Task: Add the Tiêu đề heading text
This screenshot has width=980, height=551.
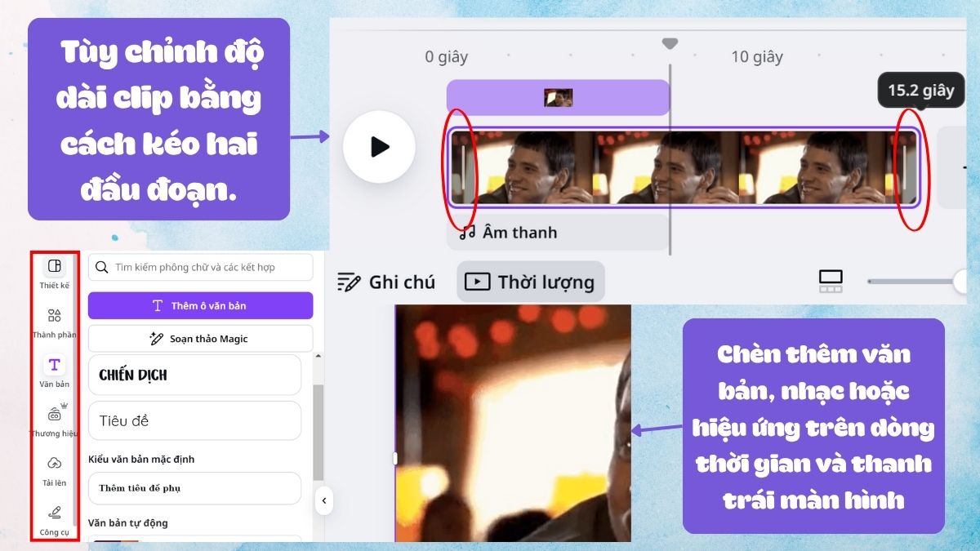Action: (x=195, y=420)
